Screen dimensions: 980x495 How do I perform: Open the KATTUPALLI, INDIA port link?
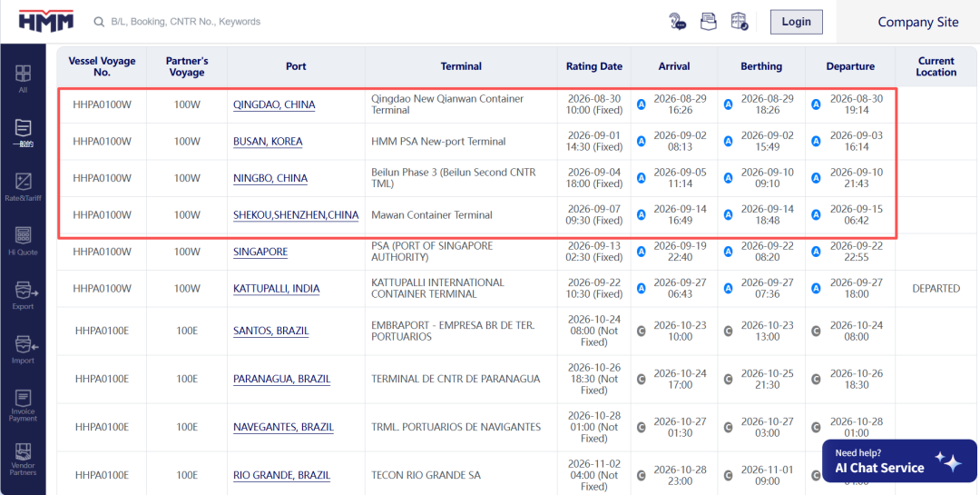(x=276, y=289)
